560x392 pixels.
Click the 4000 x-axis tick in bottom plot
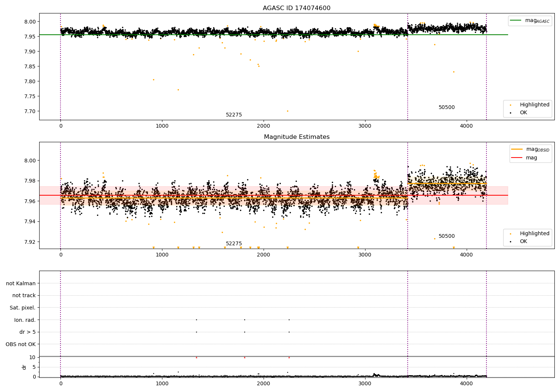467,383
